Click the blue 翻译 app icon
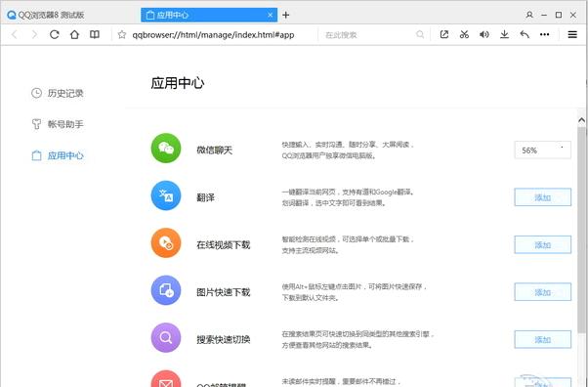 pyautogui.click(x=166, y=195)
